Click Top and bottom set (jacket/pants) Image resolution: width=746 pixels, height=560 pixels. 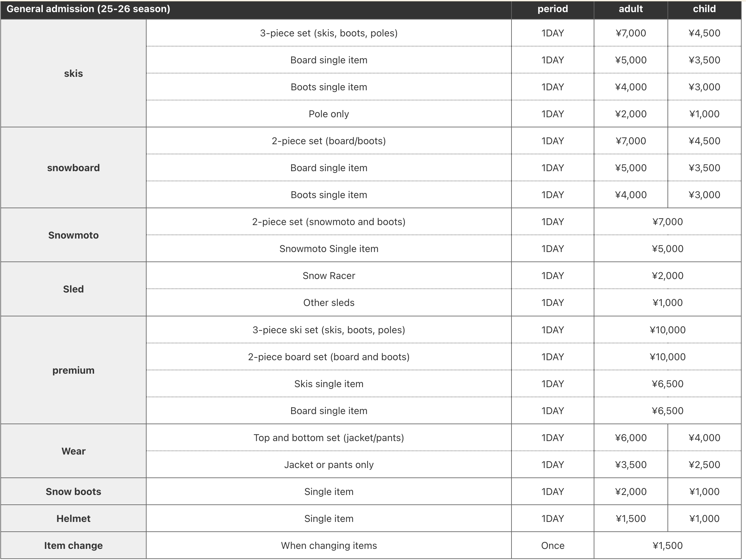pyautogui.click(x=329, y=438)
